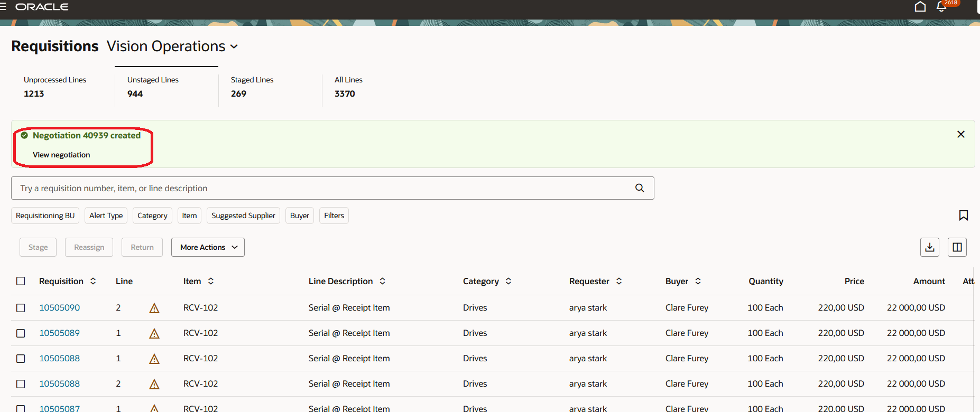Sort by the Item column
The width and height of the screenshot is (980, 412).
tap(211, 281)
